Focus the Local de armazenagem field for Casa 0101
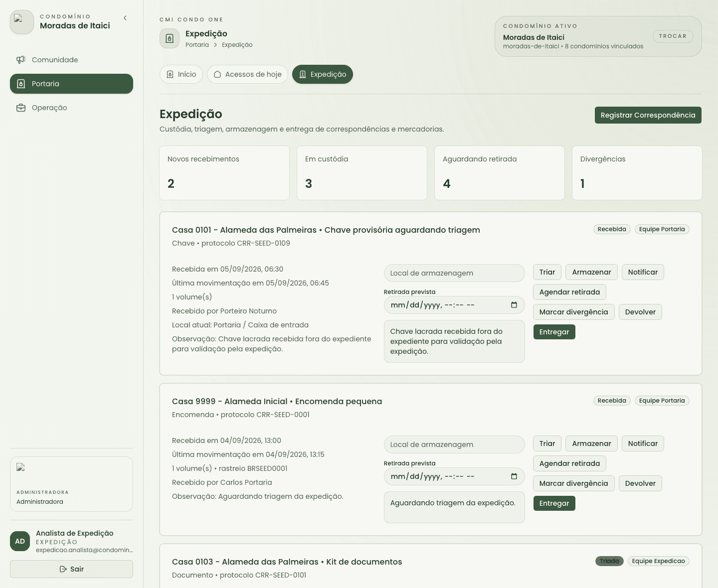Screen dimensions: 718x588 [x=454, y=273]
